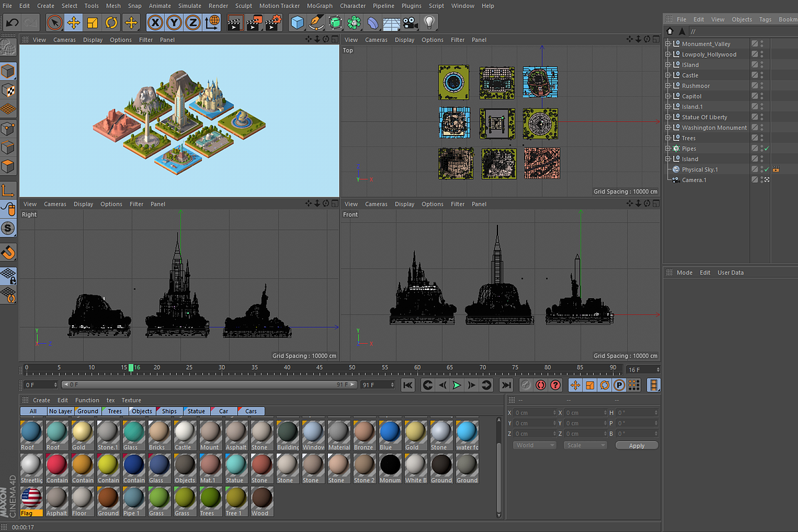Select the Blue material swatch
Screen dimensions: 798x532
coord(388,435)
